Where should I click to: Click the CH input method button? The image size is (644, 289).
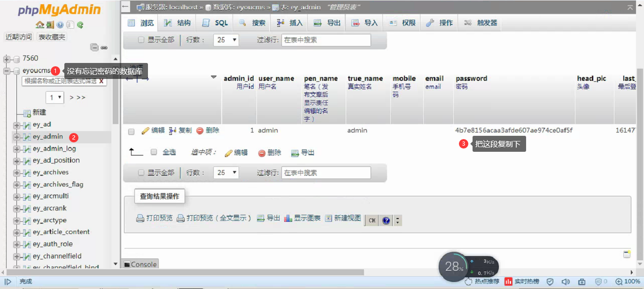tap(372, 220)
